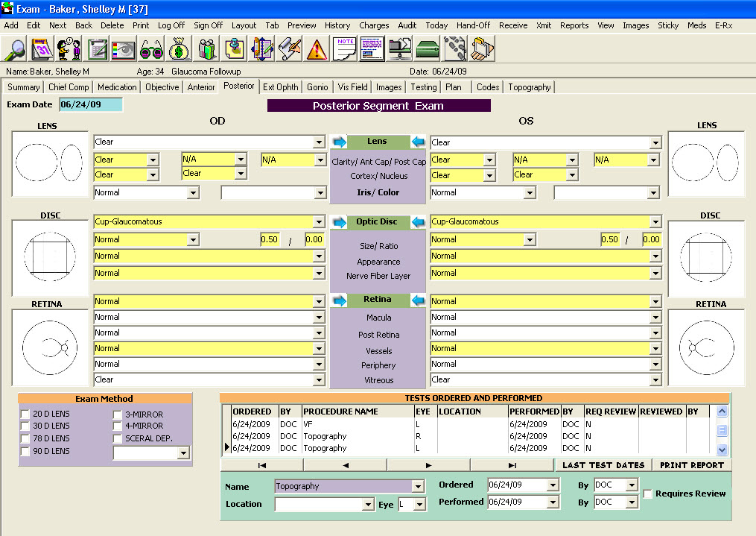Click the OD cup ratio 0.50 field
The image size is (756, 536).
[270, 239]
